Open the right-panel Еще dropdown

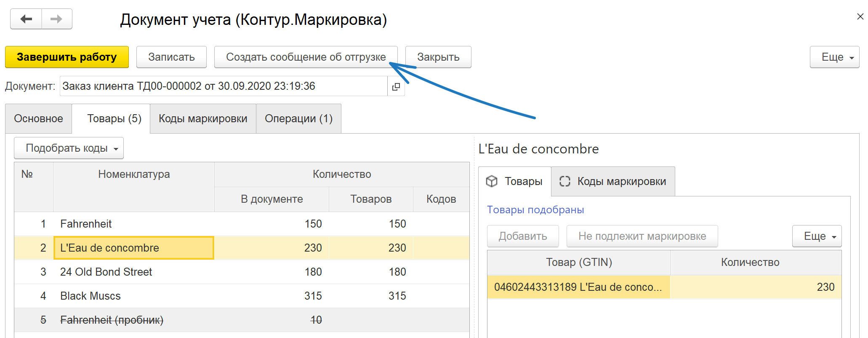click(x=817, y=236)
